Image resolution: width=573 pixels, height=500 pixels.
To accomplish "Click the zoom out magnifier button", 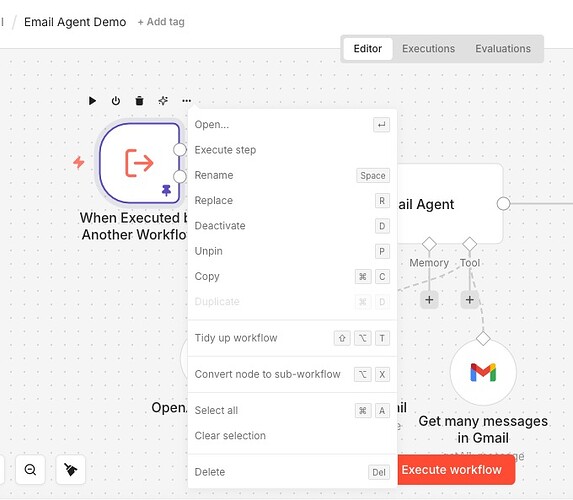I will point(30,470).
